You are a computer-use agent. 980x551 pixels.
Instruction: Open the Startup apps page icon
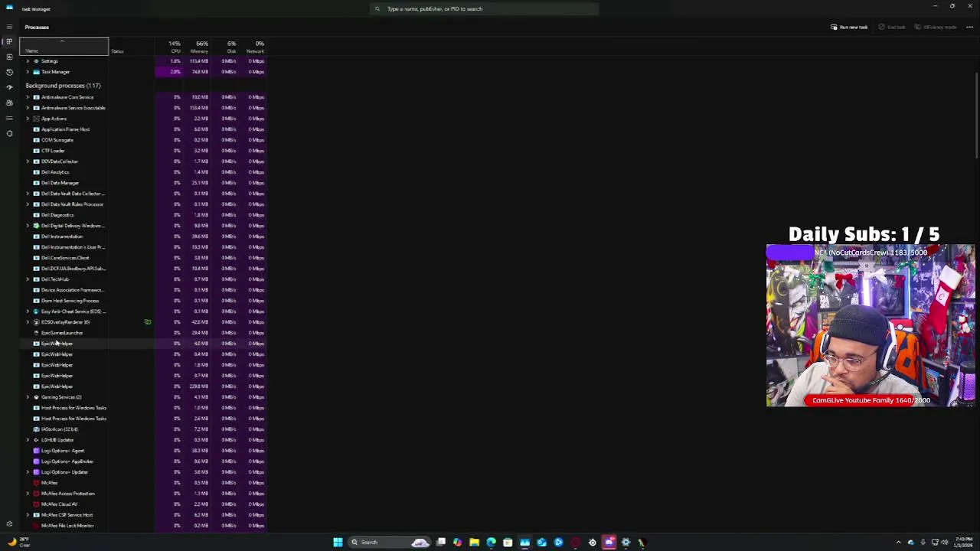pyautogui.click(x=9, y=87)
